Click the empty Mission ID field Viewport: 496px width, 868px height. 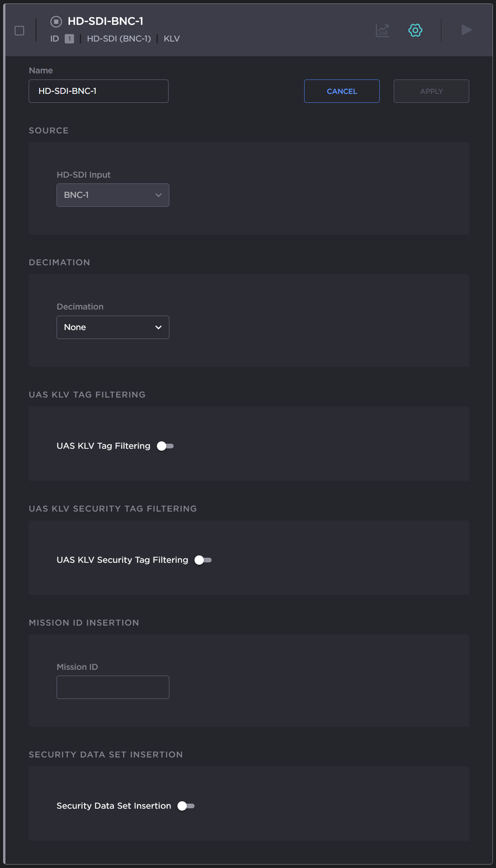click(113, 687)
